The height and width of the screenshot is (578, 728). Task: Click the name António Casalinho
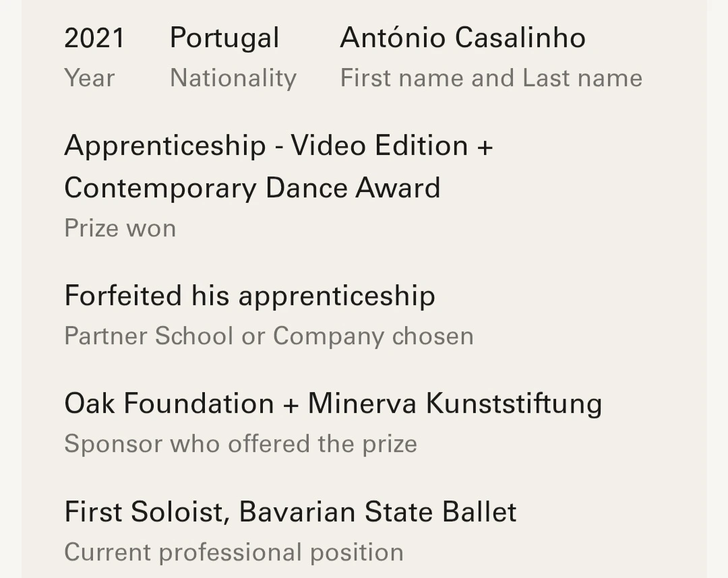(462, 38)
